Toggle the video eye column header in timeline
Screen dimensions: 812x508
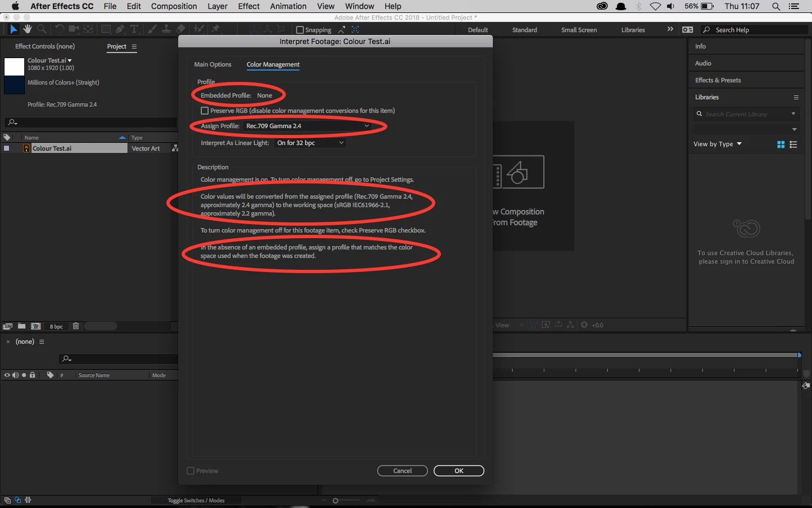coord(7,375)
